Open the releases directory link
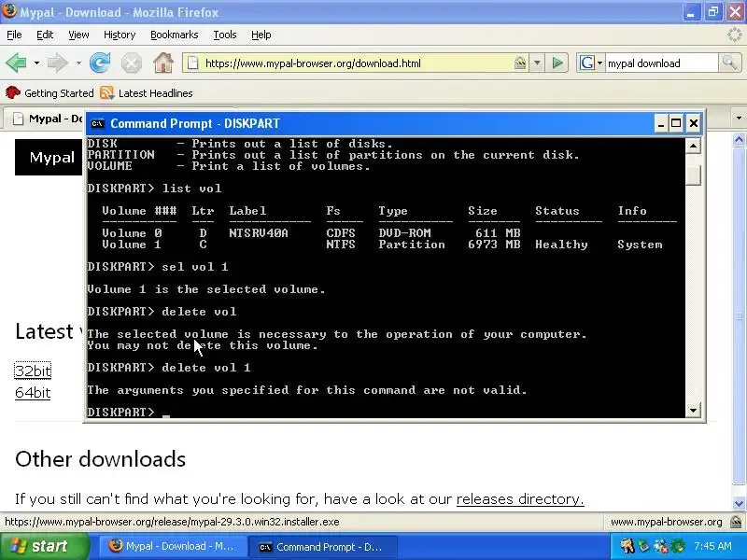 [520, 499]
